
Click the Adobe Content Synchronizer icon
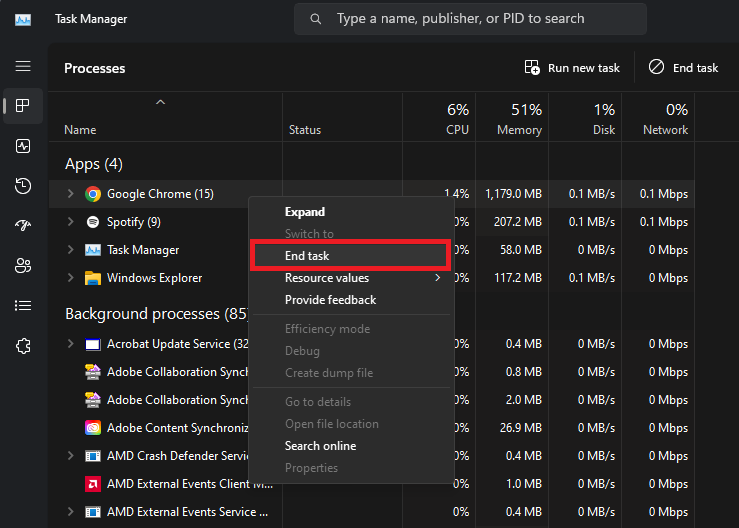point(93,428)
